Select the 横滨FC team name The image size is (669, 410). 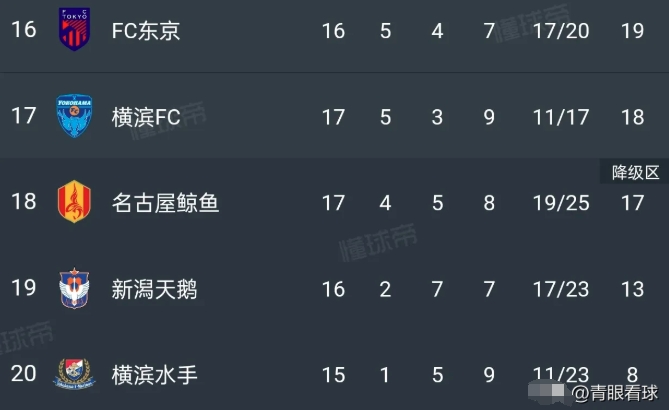coord(146,117)
